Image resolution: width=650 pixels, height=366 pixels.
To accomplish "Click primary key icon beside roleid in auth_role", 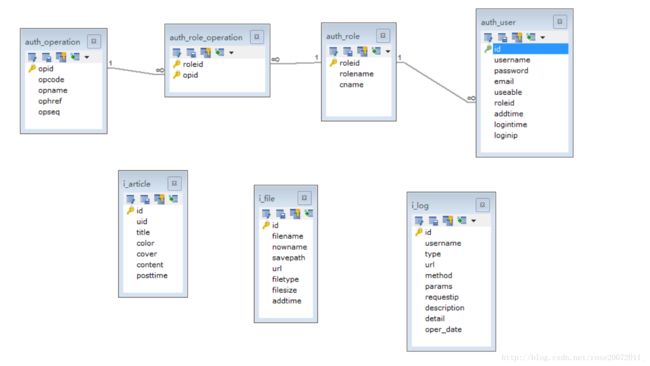I will [333, 63].
